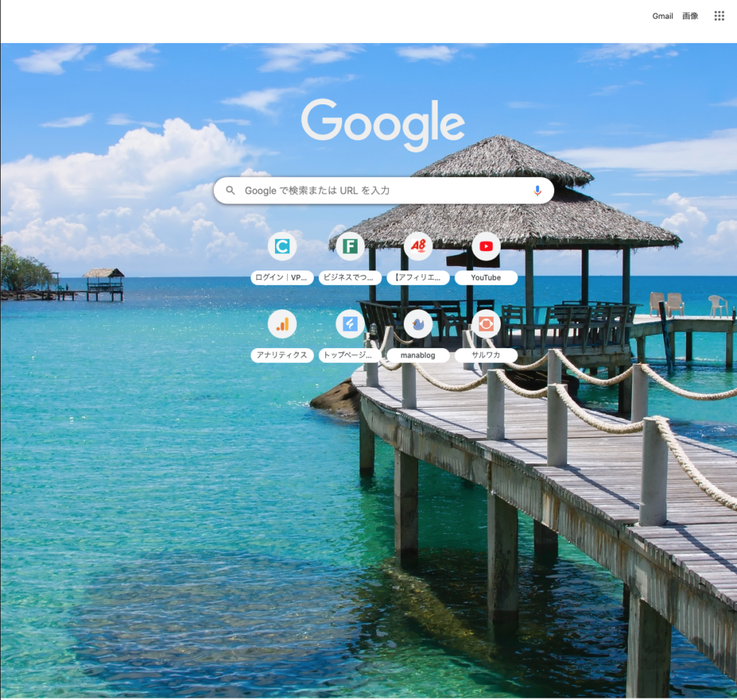Viewport: 737px width, 700px height.
Task: Open the manablog duck shortcut icon
Action: (418, 324)
